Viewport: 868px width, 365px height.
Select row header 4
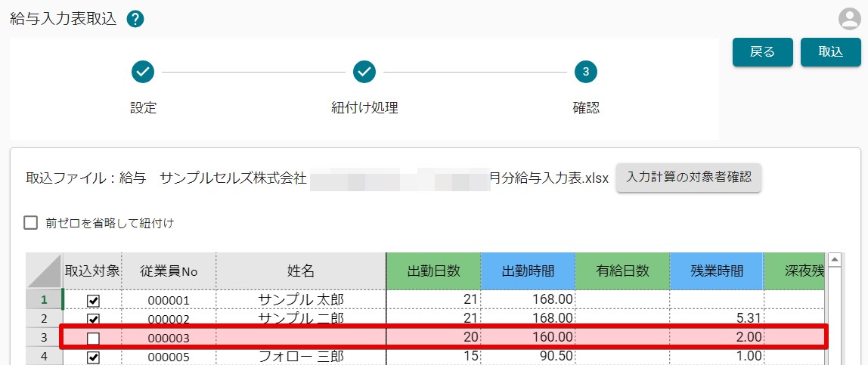click(45, 357)
